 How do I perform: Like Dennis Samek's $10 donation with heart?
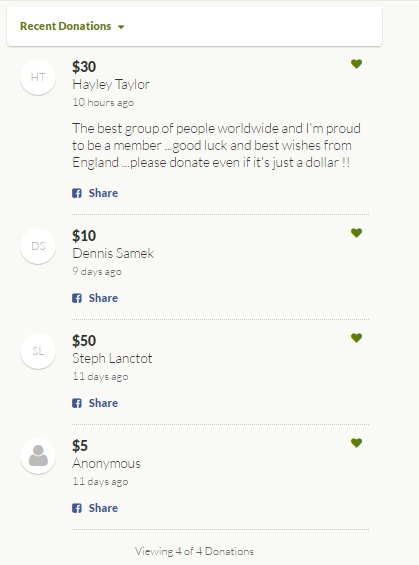pyautogui.click(x=356, y=233)
